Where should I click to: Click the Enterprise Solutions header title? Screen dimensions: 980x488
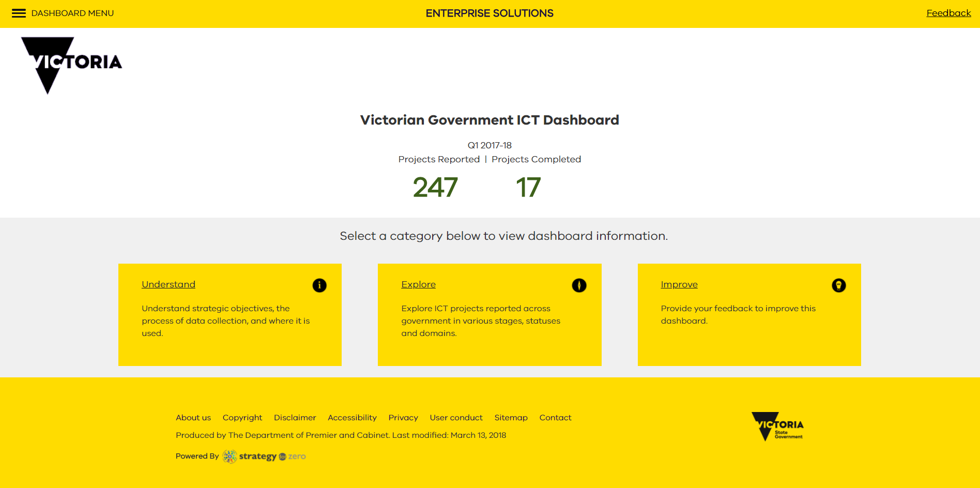pos(489,13)
